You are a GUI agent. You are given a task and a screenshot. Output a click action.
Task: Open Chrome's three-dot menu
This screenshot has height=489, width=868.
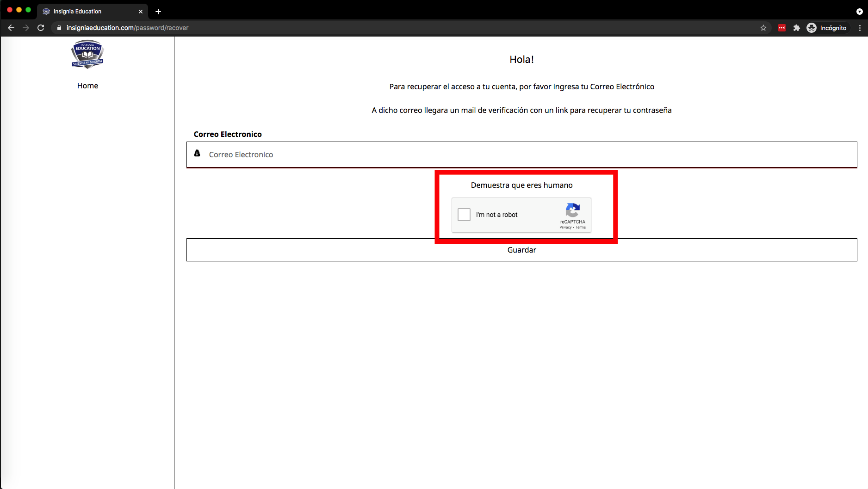pos(860,28)
